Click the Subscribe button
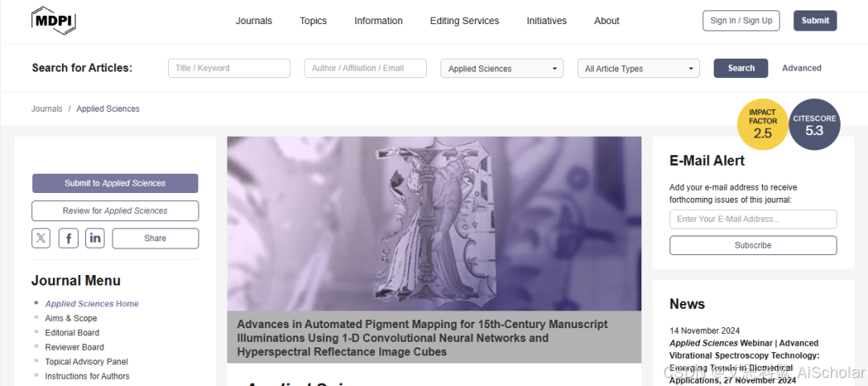Image resolution: width=868 pixels, height=386 pixels. pyautogui.click(x=753, y=245)
